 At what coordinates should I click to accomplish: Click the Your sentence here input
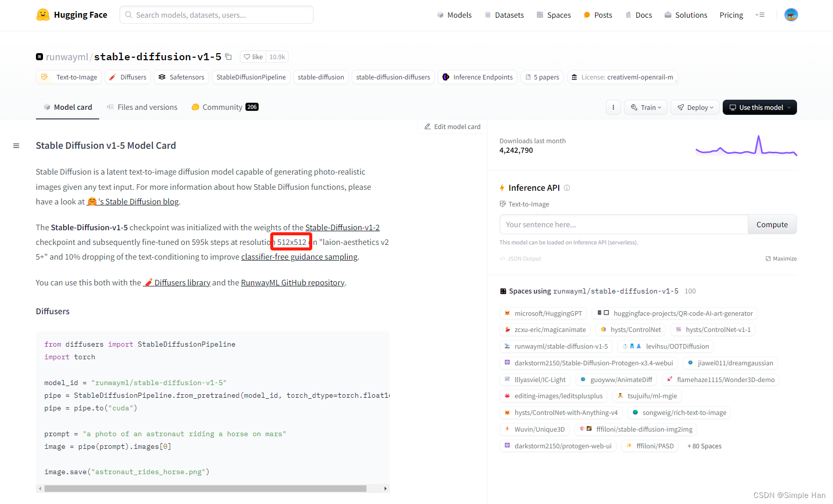(x=624, y=225)
